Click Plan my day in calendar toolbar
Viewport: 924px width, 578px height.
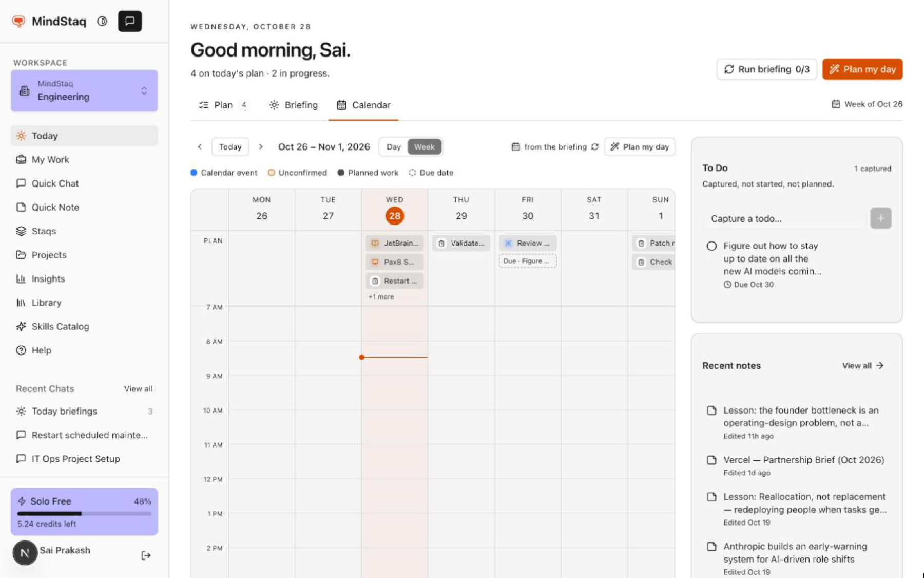[640, 147]
